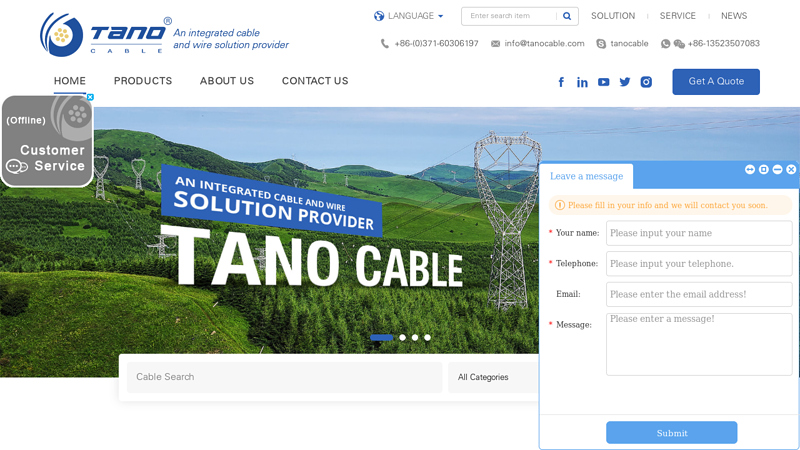
Task: Focus the Enter search item field
Action: point(509,16)
